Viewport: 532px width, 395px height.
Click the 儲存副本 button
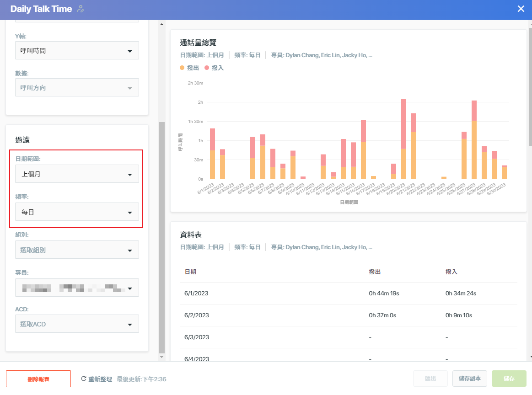470,379
